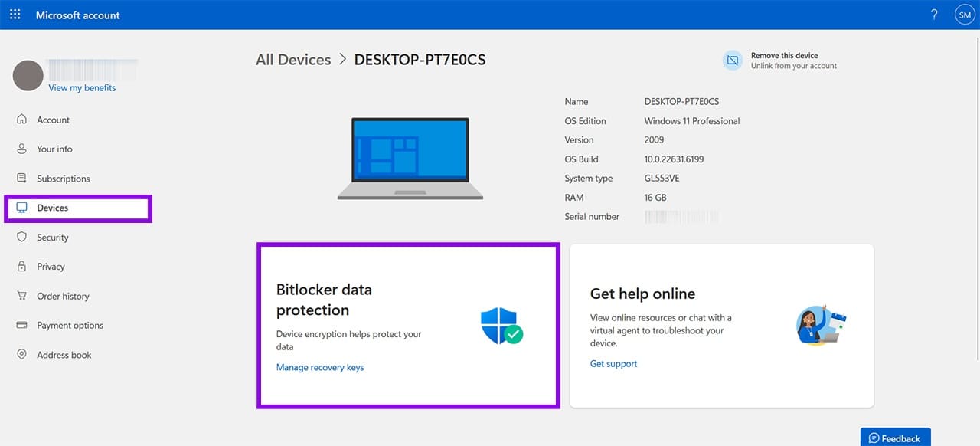Click the Bitlocker data protection heading

[324, 300]
